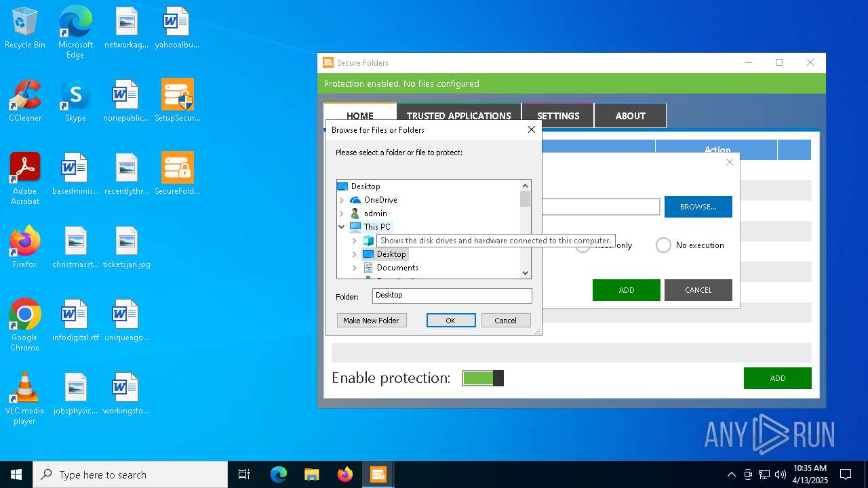Open volume control in system tray

point(780,474)
